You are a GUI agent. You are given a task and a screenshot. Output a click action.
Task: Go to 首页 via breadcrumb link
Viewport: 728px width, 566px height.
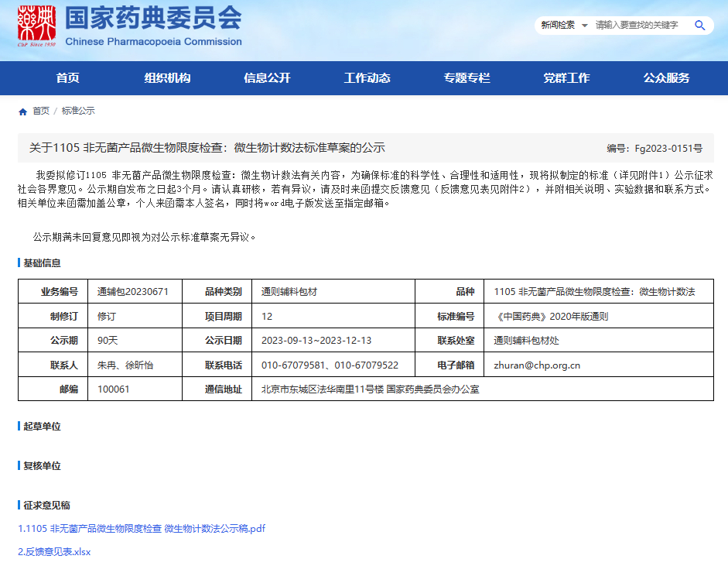41,111
